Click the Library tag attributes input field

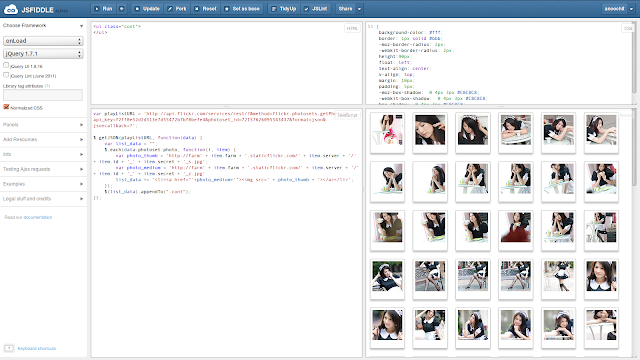tap(43, 95)
